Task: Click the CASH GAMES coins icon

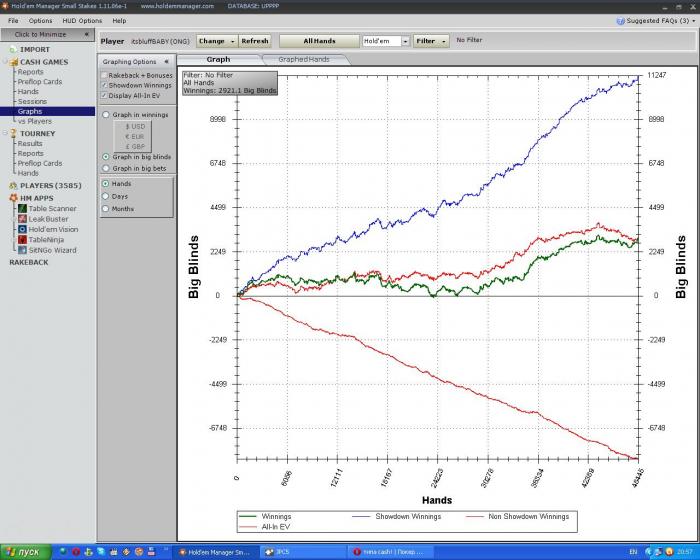Action: (14, 62)
